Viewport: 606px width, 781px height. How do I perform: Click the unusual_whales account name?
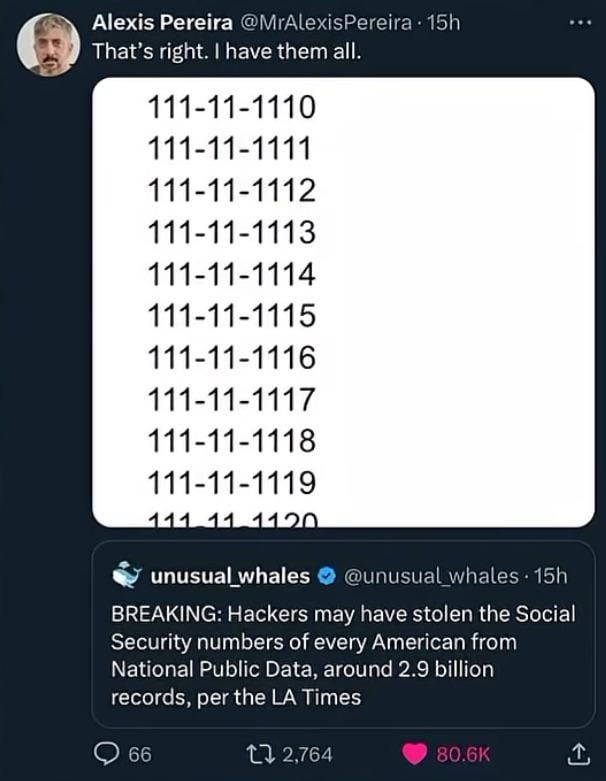pos(230,576)
